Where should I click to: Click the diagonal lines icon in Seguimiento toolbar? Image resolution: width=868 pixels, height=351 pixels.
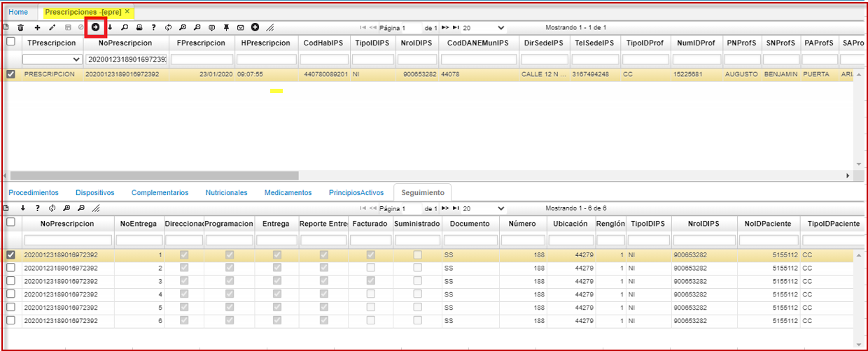pyautogui.click(x=96, y=208)
